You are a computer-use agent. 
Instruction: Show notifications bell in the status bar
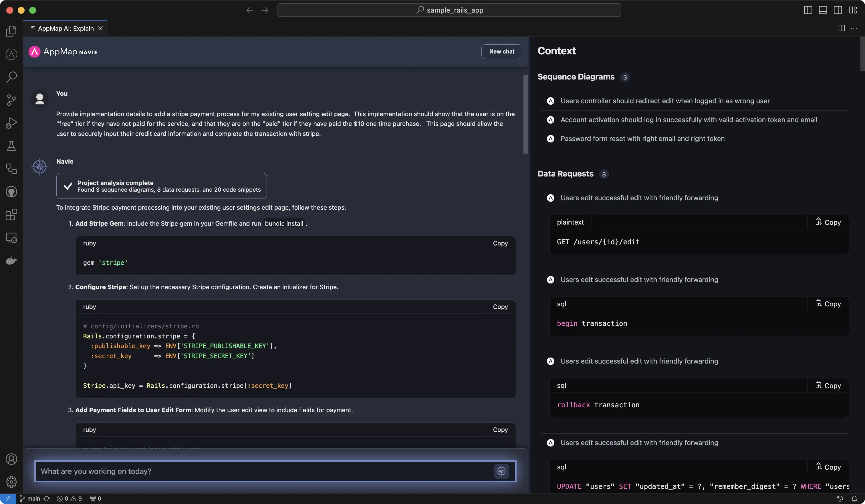point(854,499)
